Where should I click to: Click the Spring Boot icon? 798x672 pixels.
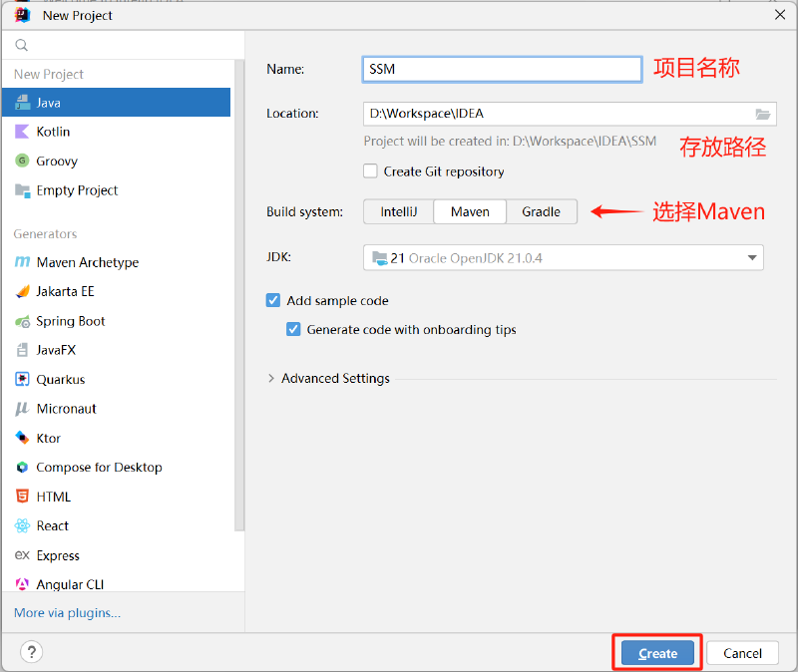coord(22,321)
